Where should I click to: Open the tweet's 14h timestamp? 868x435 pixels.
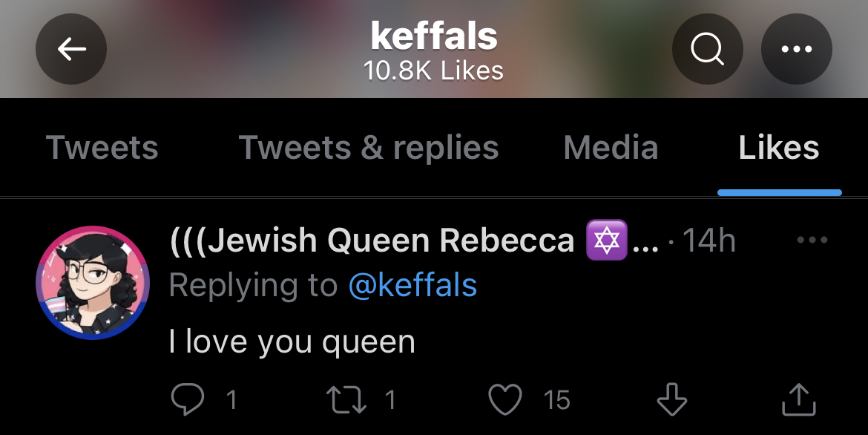coord(708,241)
